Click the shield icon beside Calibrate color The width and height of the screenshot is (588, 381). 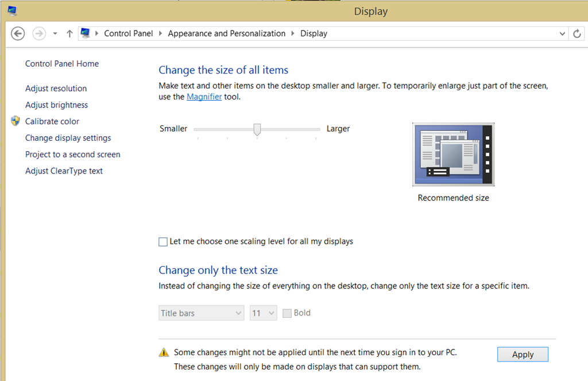click(16, 121)
